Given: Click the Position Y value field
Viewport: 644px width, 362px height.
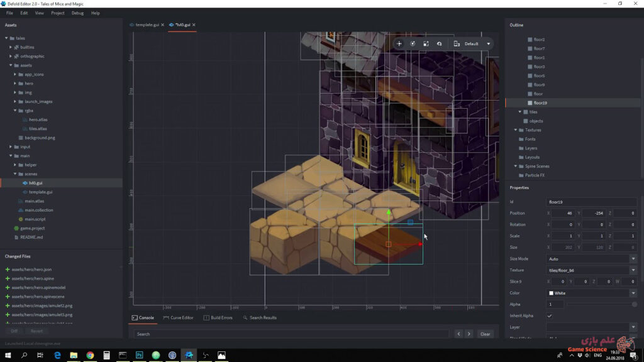Looking at the screenshot, I should [594, 213].
